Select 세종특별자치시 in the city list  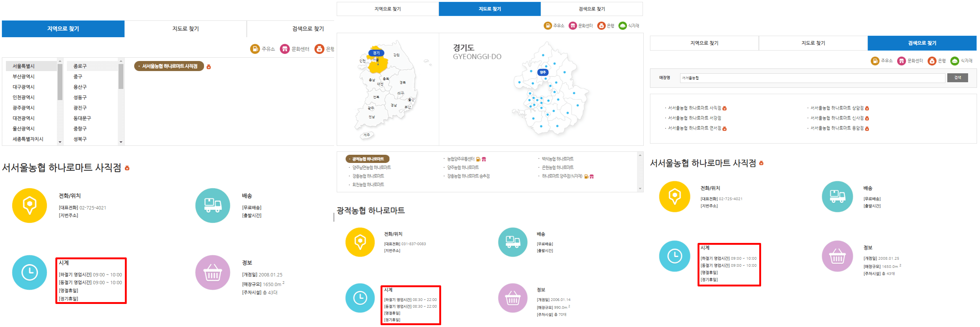click(x=28, y=140)
